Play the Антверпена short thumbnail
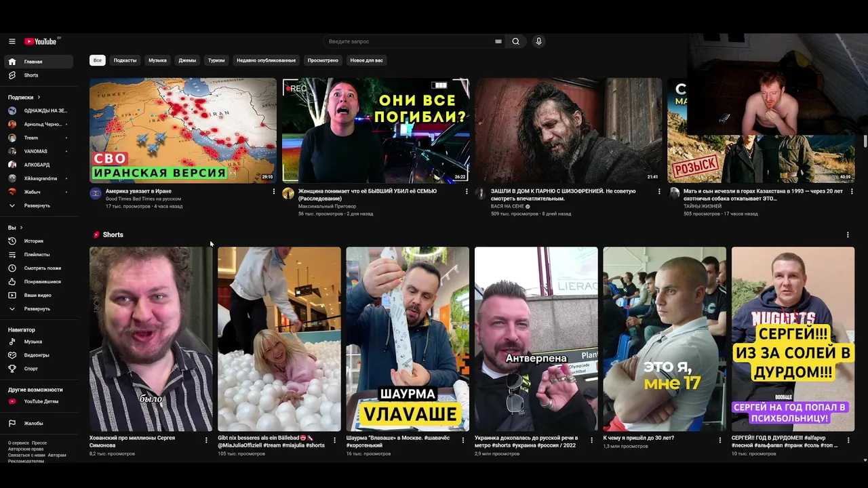Image resolution: width=868 pixels, height=488 pixels. click(536, 339)
